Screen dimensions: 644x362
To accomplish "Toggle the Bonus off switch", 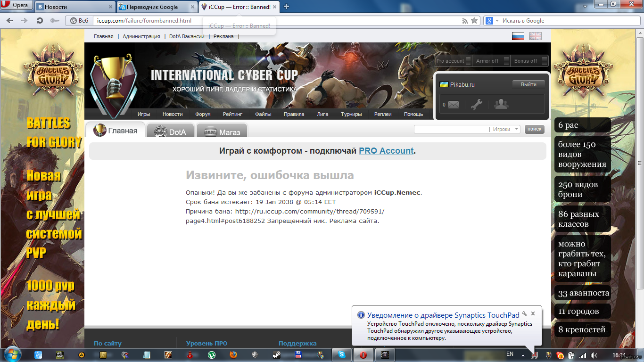I will 529,61.
